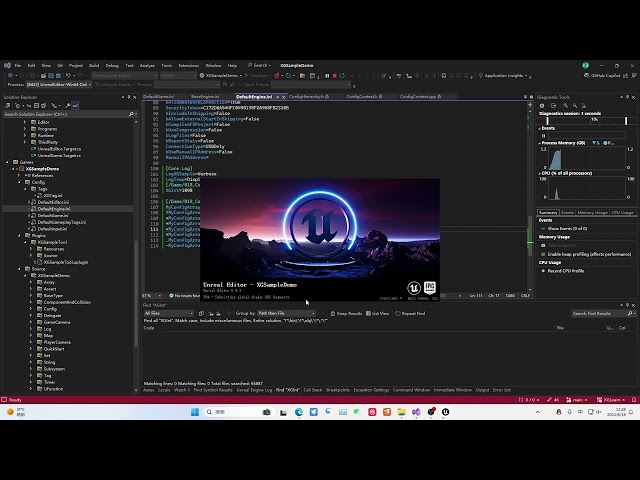
Task: Click the Diagnostic Tools timeline ruler
Action: (587, 120)
